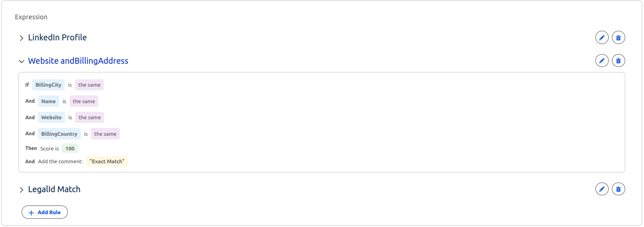Screen dimensions: 644x227
Task: Select the BillingCountry field chip
Action: pyautogui.click(x=59, y=134)
